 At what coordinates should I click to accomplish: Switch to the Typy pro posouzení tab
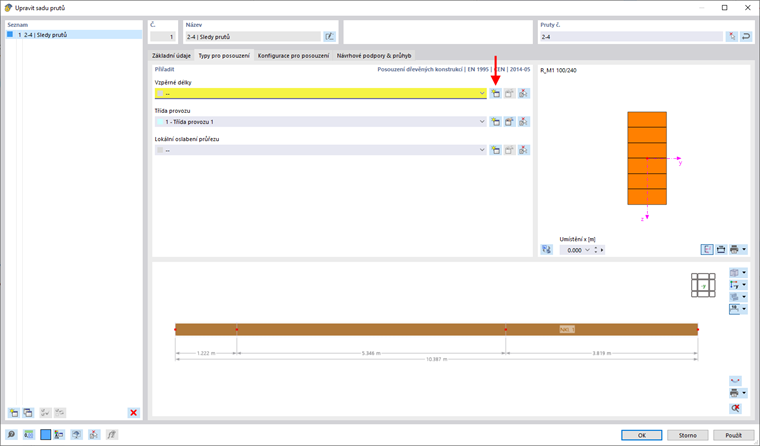pos(224,56)
